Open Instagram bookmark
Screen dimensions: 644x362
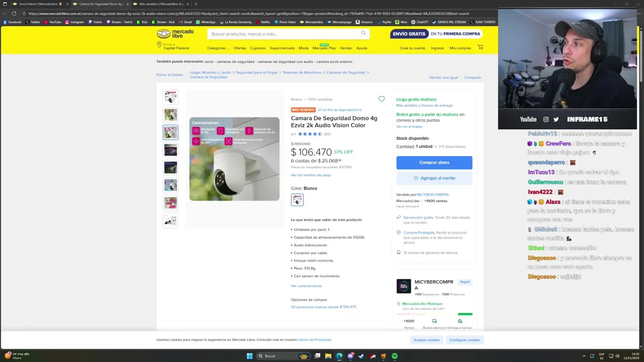click(74, 22)
